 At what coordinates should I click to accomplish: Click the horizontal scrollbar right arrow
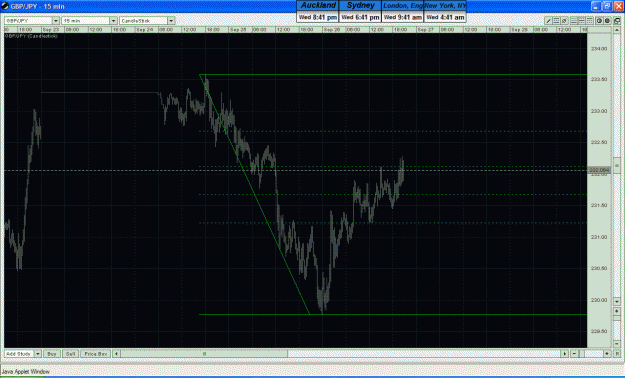564,354
